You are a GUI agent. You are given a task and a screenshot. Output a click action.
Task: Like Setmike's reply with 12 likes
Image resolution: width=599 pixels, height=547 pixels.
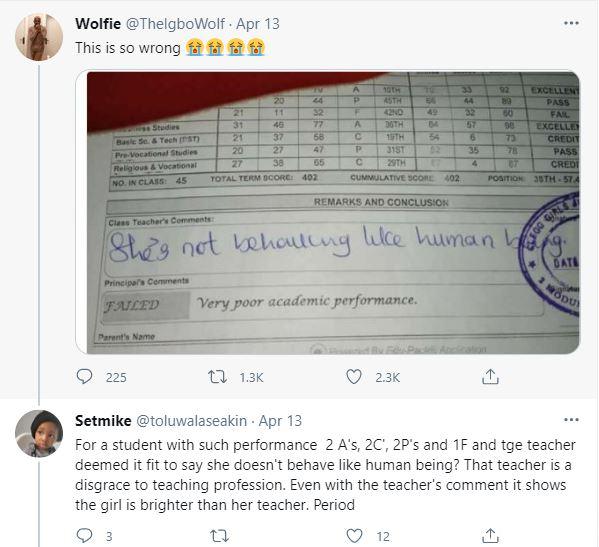pos(354,536)
